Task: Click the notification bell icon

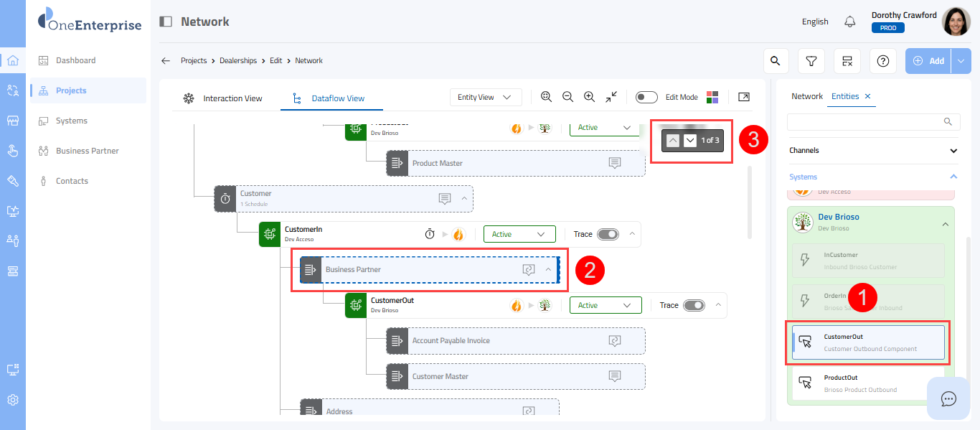Action: [x=850, y=22]
